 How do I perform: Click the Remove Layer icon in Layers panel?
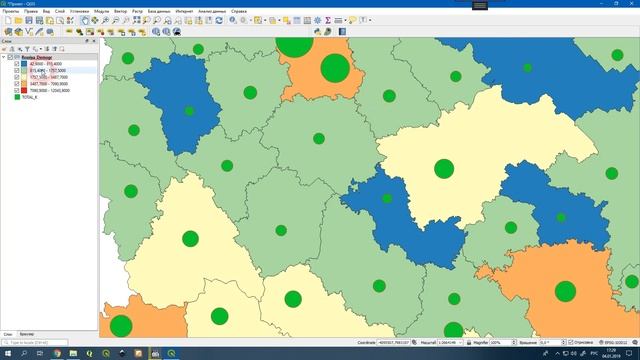pyautogui.click(x=62, y=49)
